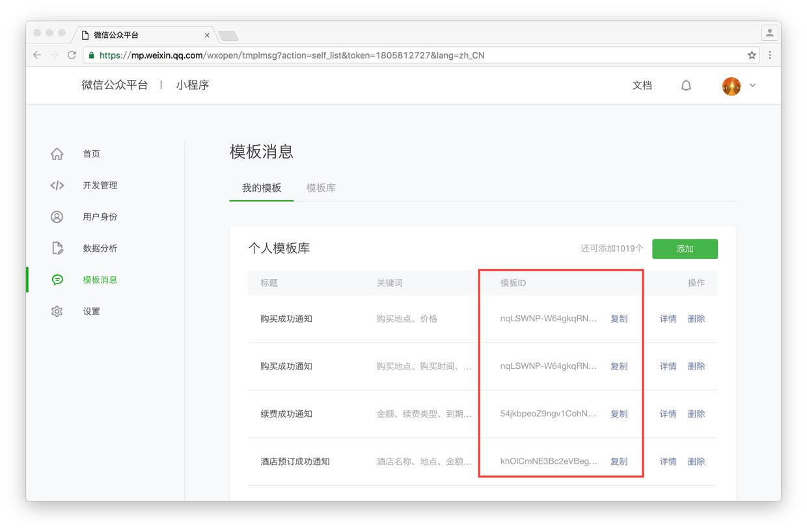Delete the 购买地点、价格 template

click(696, 319)
